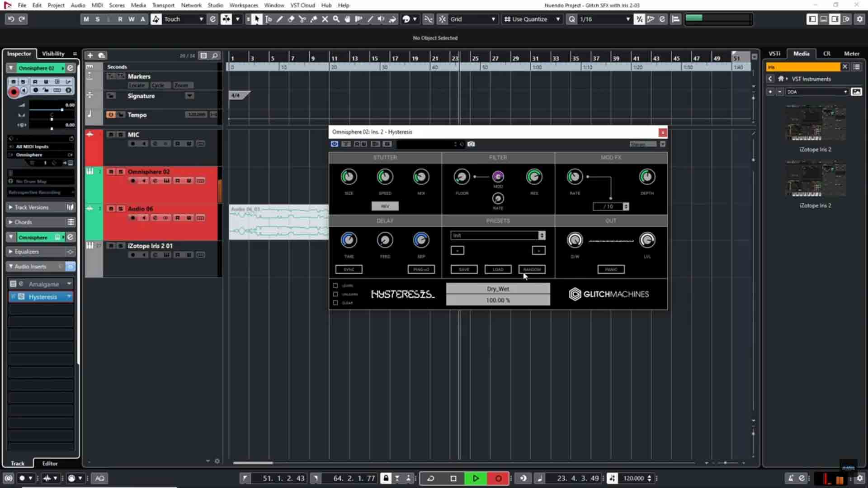868x488 pixels.
Task: Click the red Record button in transport
Action: 498,478
